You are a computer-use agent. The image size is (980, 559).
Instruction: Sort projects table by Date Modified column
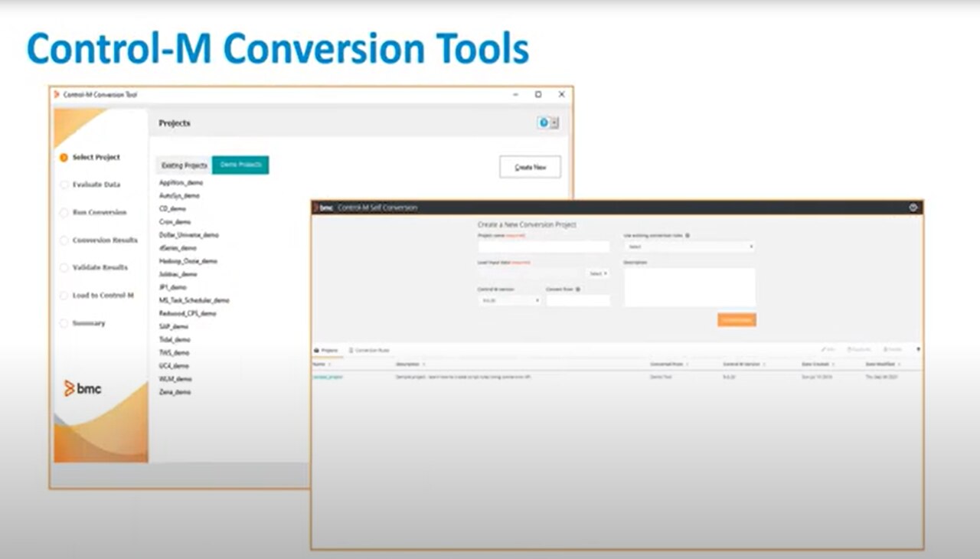(883, 364)
